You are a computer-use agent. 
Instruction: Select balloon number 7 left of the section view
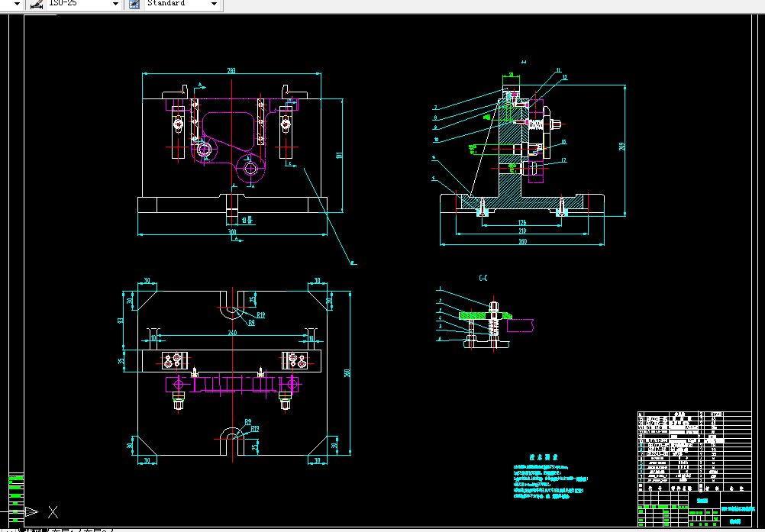click(435, 108)
